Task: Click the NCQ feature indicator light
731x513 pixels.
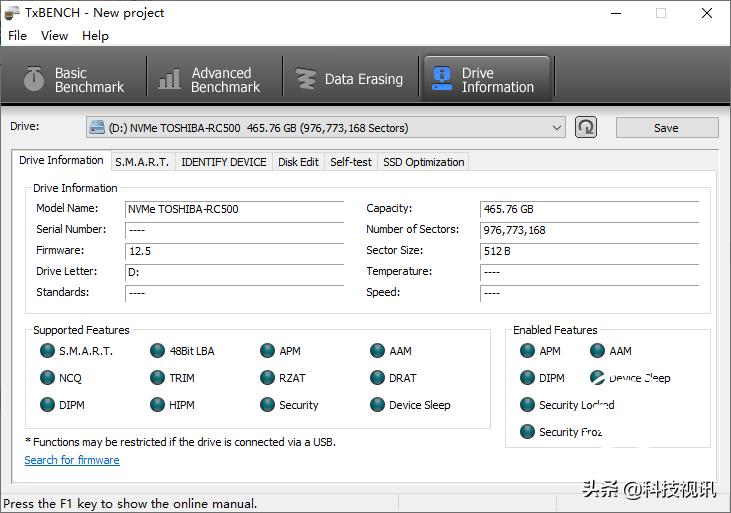Action: [x=47, y=378]
